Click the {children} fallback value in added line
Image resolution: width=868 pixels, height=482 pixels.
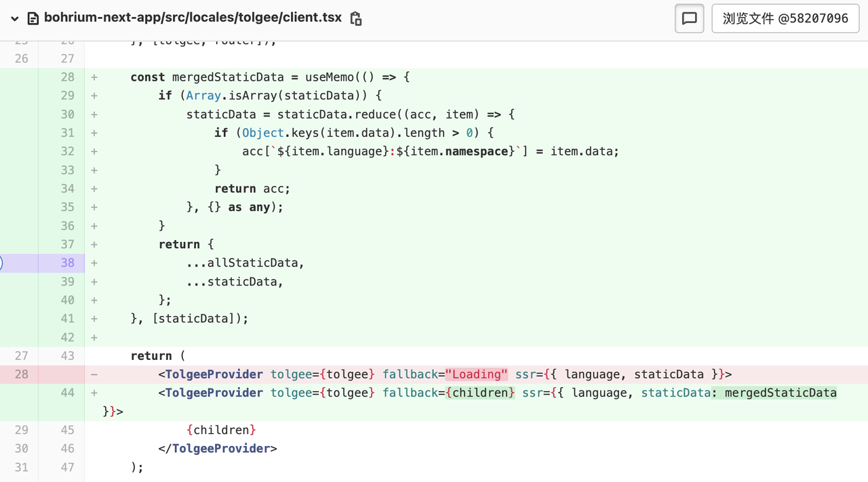tap(479, 393)
